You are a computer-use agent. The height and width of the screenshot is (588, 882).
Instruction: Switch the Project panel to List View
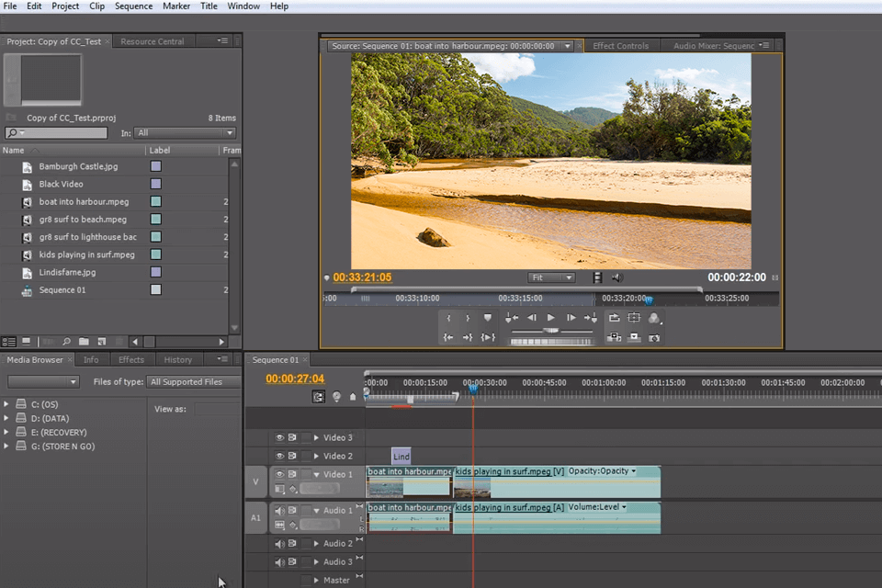(8, 341)
